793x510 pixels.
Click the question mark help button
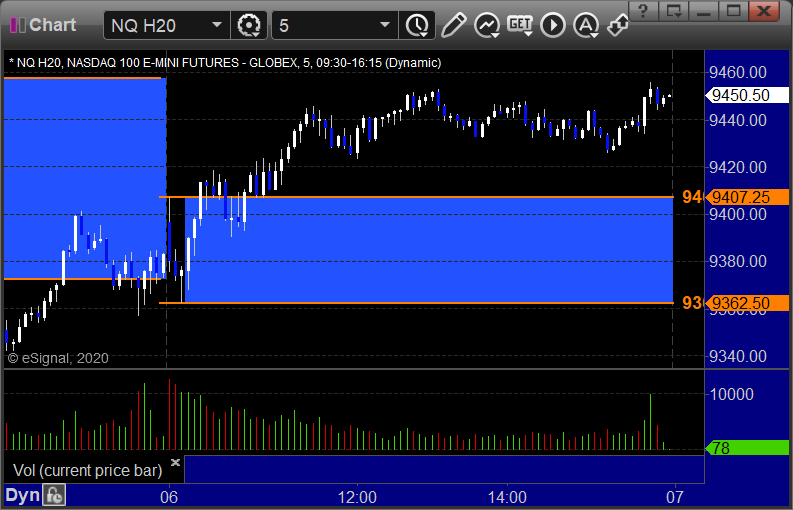[x=643, y=10]
